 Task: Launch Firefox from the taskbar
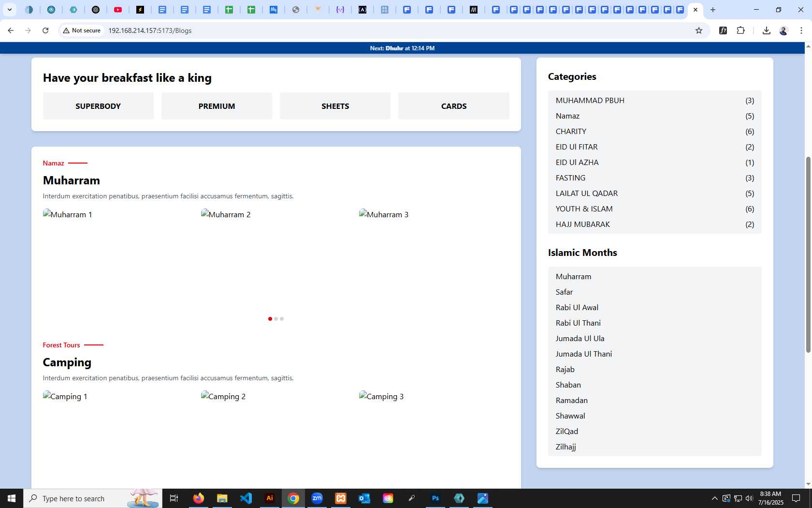point(198,498)
